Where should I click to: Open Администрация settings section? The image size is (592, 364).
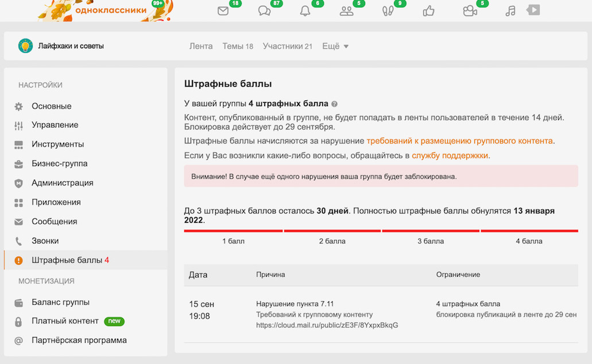pos(62,183)
